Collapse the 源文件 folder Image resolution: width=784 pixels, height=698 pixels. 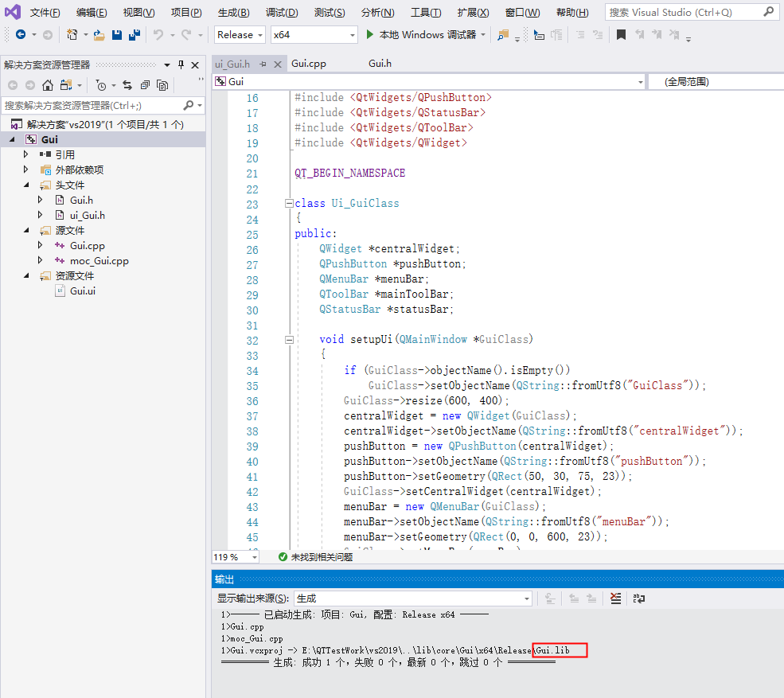[26, 231]
